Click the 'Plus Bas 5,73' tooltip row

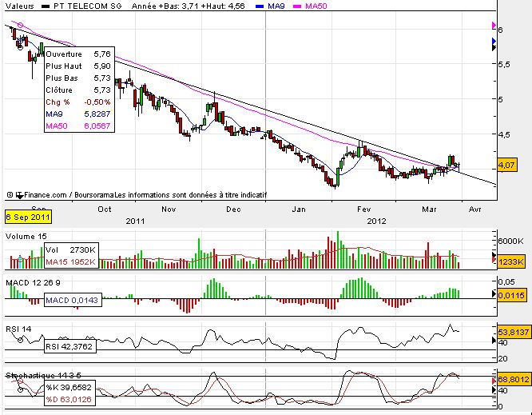coord(78,78)
